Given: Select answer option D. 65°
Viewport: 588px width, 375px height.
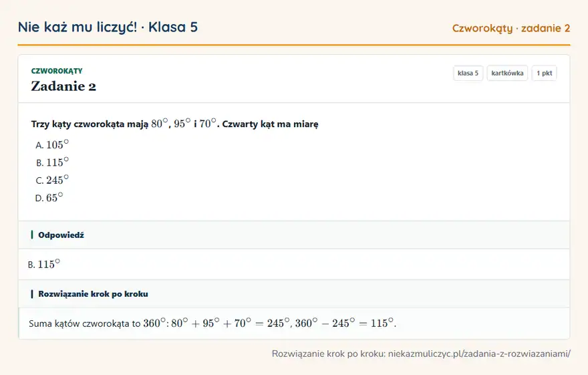Looking at the screenshot, I should (49, 198).
